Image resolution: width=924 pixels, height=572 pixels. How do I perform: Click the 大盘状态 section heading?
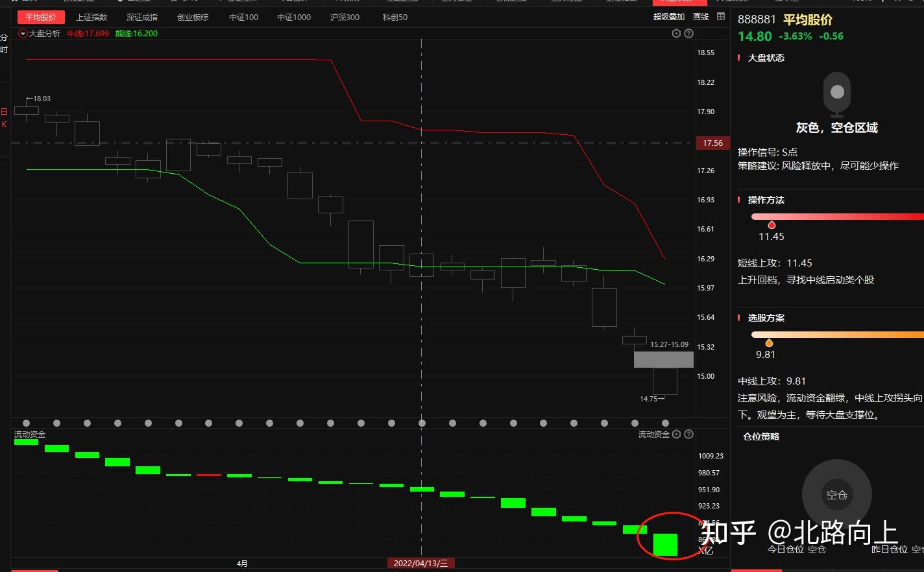coord(766,58)
